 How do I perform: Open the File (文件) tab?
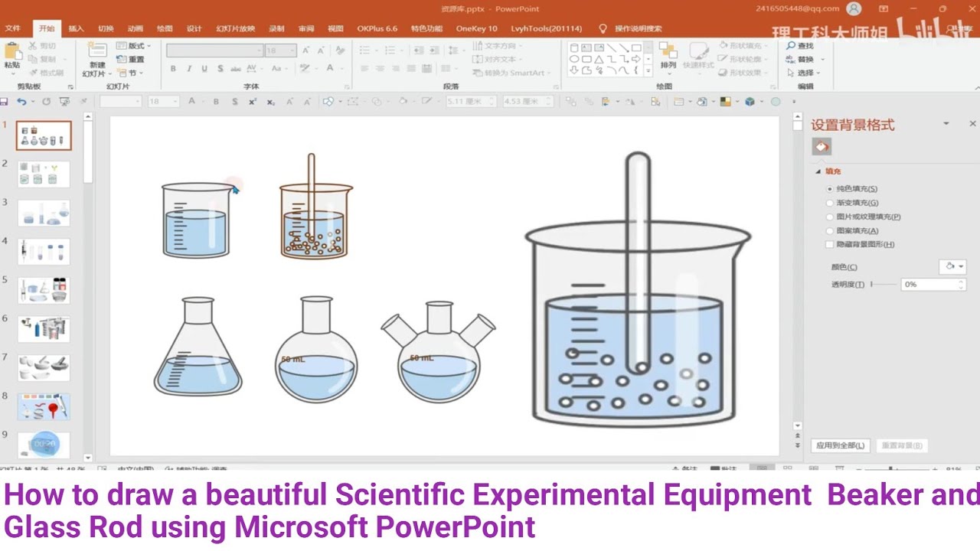click(x=12, y=28)
